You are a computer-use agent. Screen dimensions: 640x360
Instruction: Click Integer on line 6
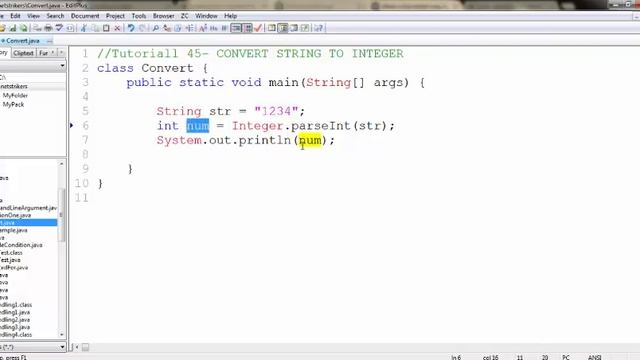pyautogui.click(x=258, y=126)
